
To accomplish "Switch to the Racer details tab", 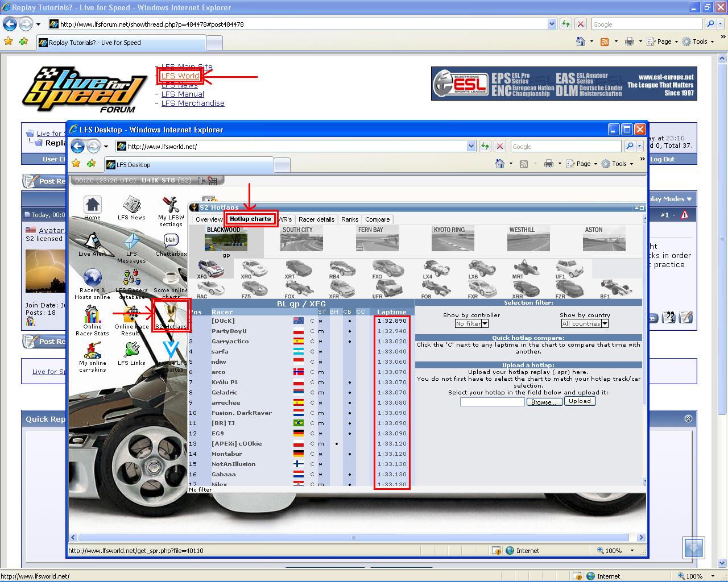I will (316, 219).
